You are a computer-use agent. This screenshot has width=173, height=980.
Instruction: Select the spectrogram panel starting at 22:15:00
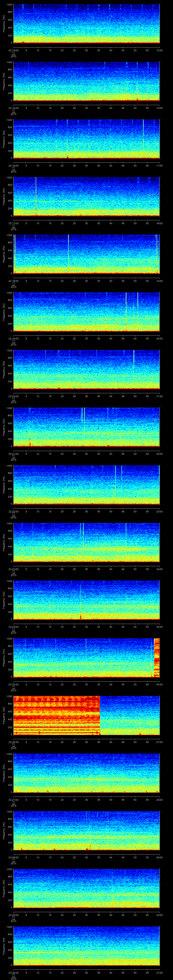tap(86, 81)
